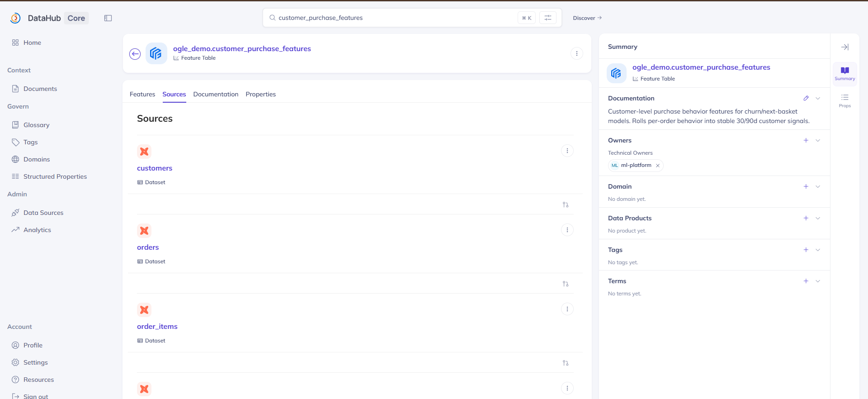Image resolution: width=868 pixels, height=399 pixels.
Task: Collapse the Terms section
Action: coord(818,281)
